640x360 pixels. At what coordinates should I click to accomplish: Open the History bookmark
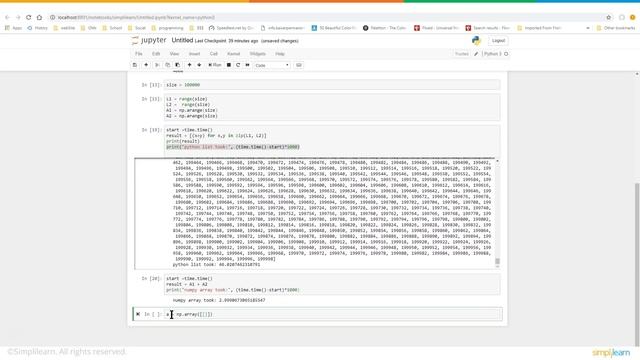(x=38, y=28)
